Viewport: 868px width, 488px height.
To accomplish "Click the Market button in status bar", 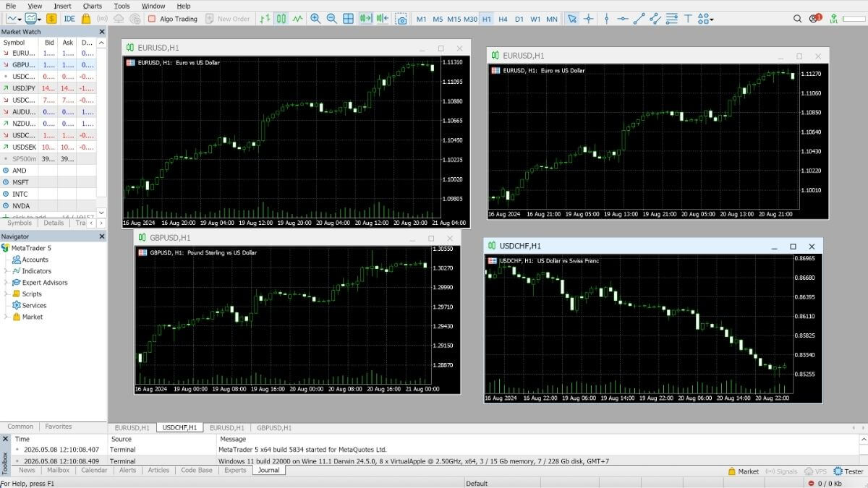I will click(x=744, y=471).
